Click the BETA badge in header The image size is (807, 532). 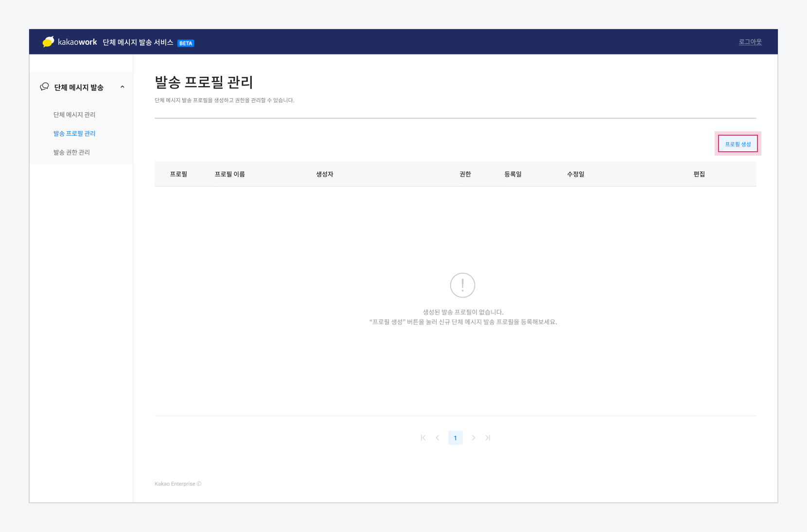[x=186, y=43]
